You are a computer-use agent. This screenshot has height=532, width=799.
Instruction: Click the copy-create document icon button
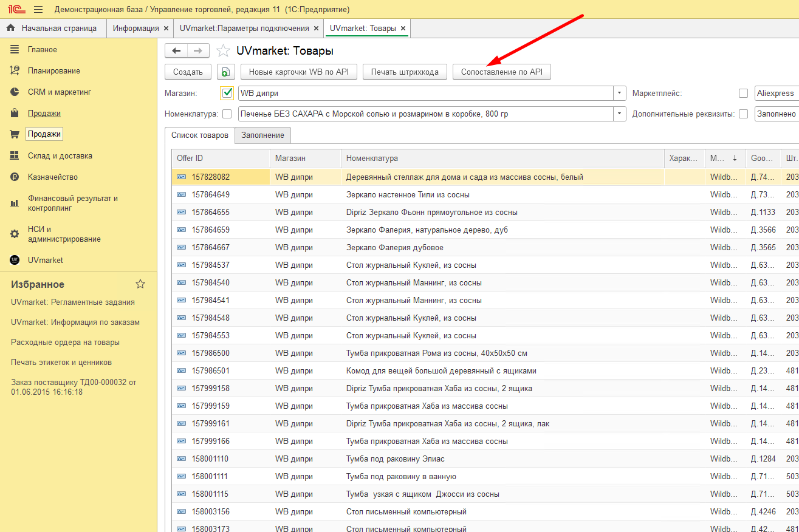pos(225,72)
